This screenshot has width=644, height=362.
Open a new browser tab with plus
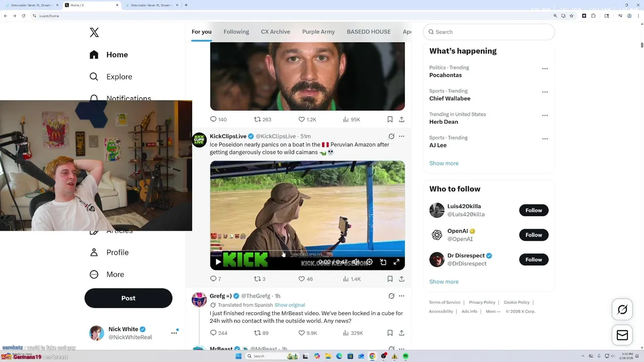click(x=186, y=5)
